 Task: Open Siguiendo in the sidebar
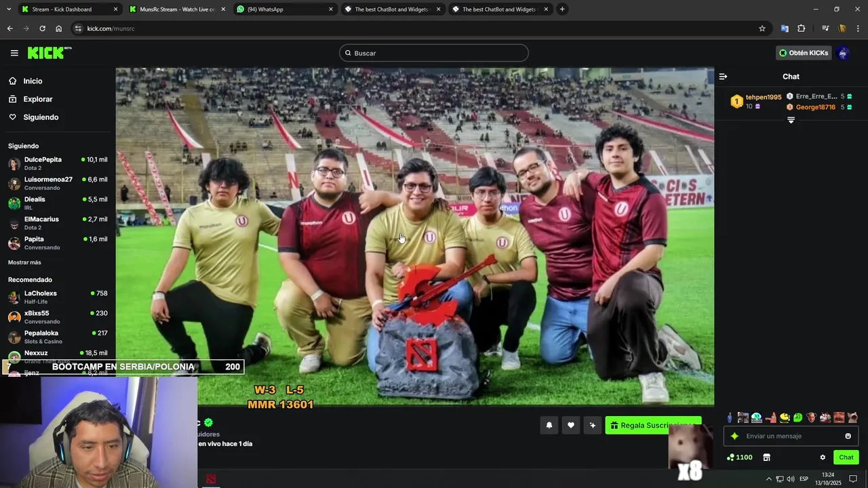tap(41, 117)
